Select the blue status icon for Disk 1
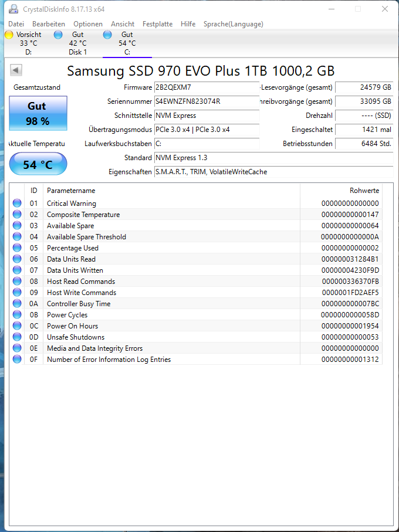The height and width of the screenshot is (532, 399). coord(58,35)
